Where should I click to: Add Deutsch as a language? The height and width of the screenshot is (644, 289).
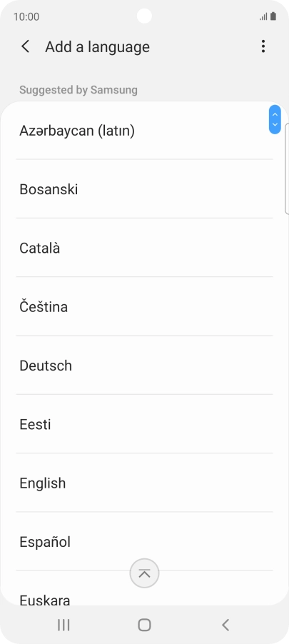pyautogui.click(x=144, y=365)
